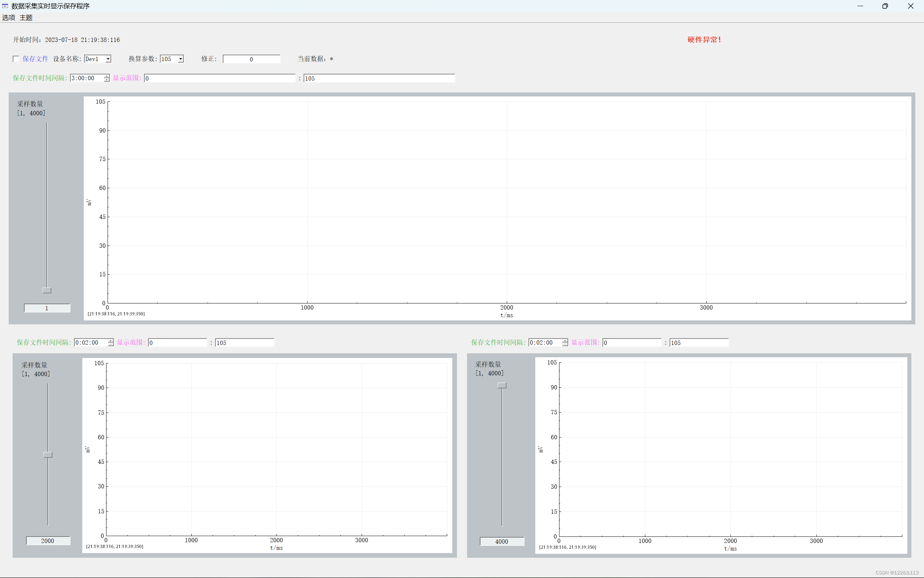Minimize the application window
Viewport: 924px width, 578px height.
tap(860, 6)
